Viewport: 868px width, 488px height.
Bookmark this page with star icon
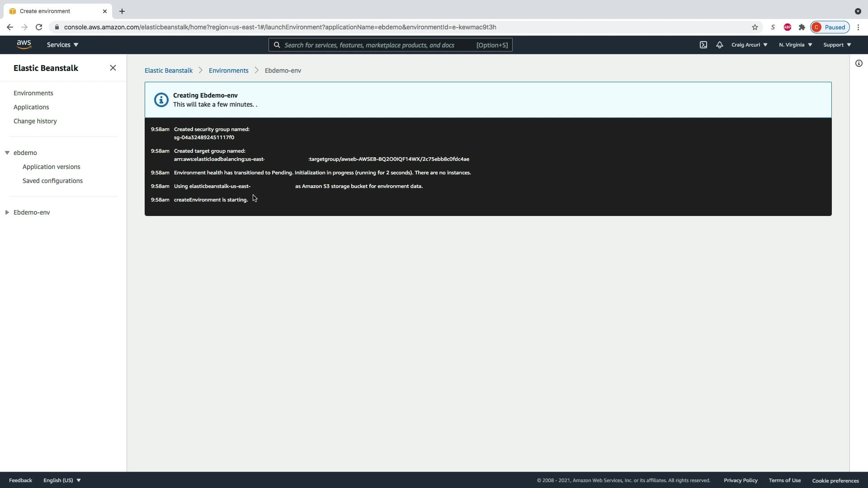pyautogui.click(x=755, y=27)
